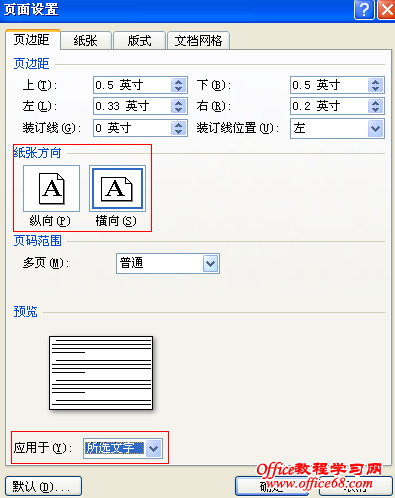395x498 pixels.
Task: Open the 应用于 dropdown arrow
Action: 154,448
